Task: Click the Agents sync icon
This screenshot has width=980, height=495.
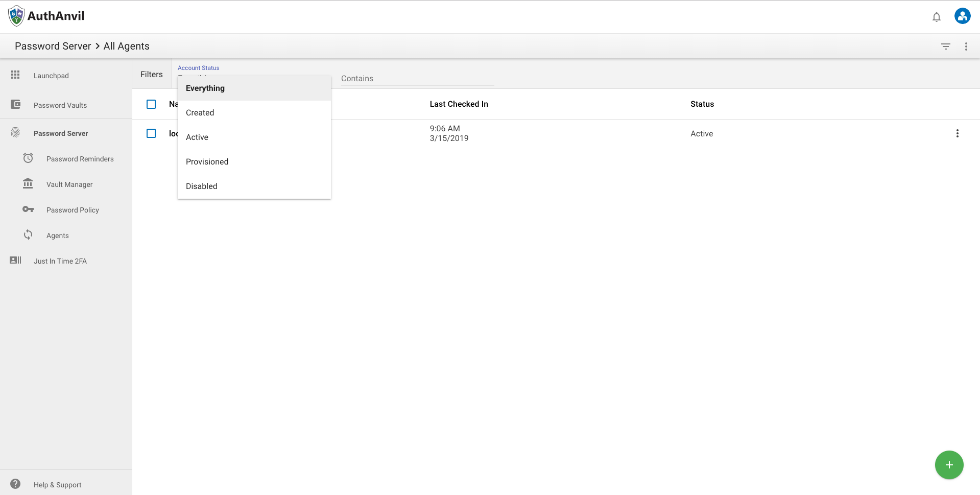Action: tap(28, 235)
